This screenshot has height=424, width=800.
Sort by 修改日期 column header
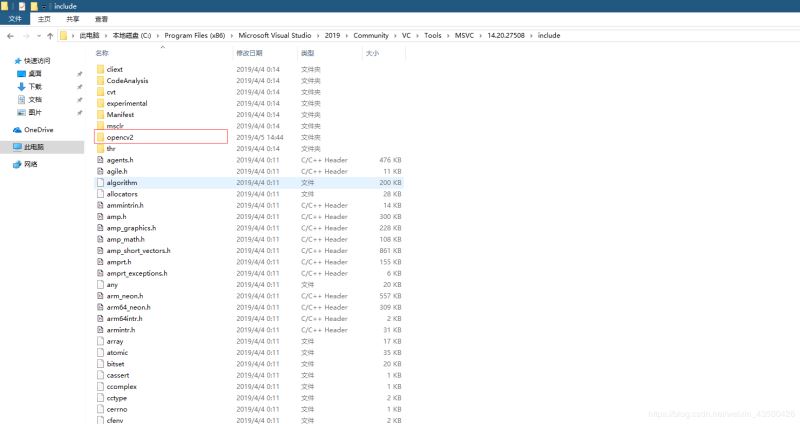[x=249, y=53]
